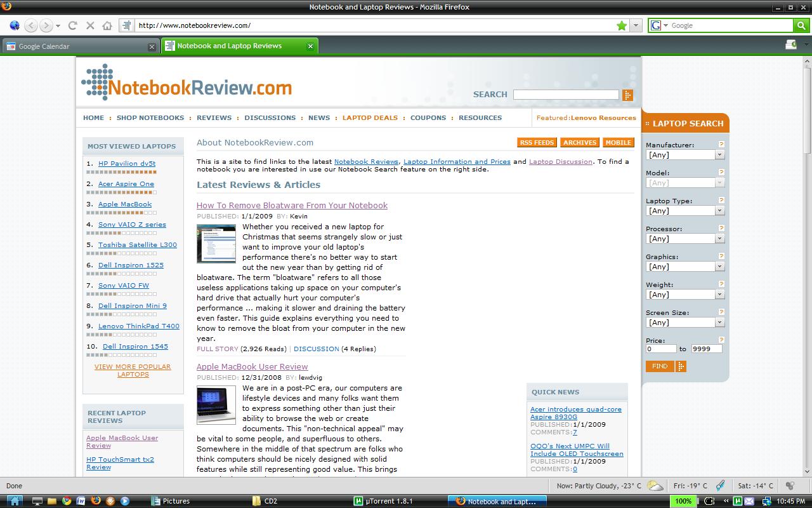Open the Start menu home button
The height and width of the screenshot is (508, 812).
pyautogui.click(x=13, y=501)
